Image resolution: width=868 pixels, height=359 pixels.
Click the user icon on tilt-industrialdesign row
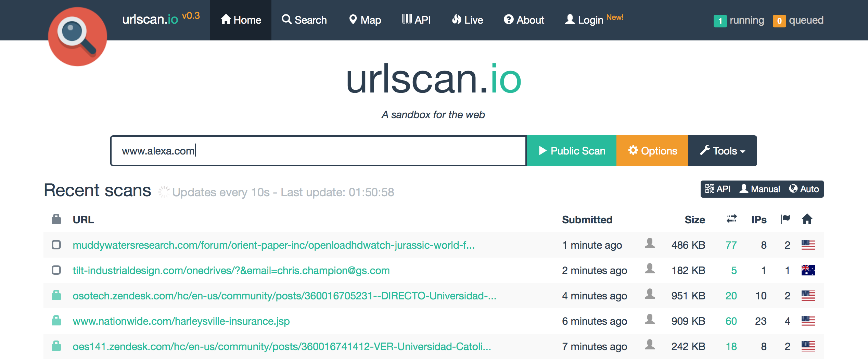click(650, 269)
